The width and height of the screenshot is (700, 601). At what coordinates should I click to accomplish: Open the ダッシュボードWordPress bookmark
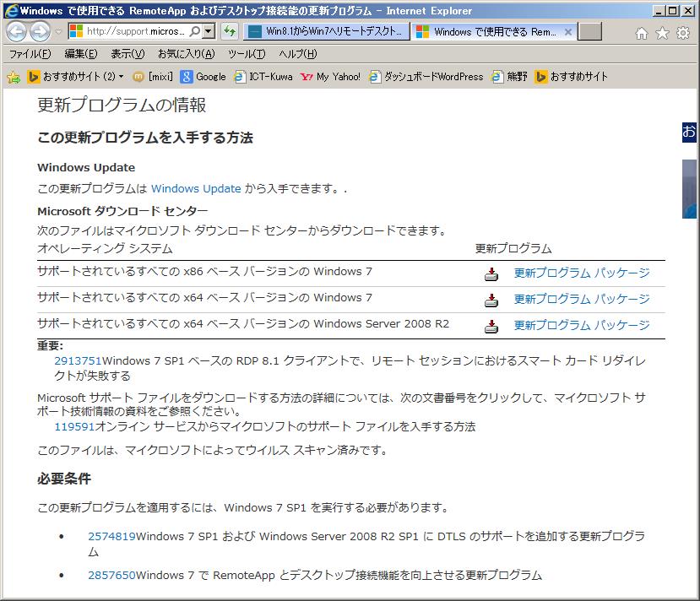tap(426, 77)
